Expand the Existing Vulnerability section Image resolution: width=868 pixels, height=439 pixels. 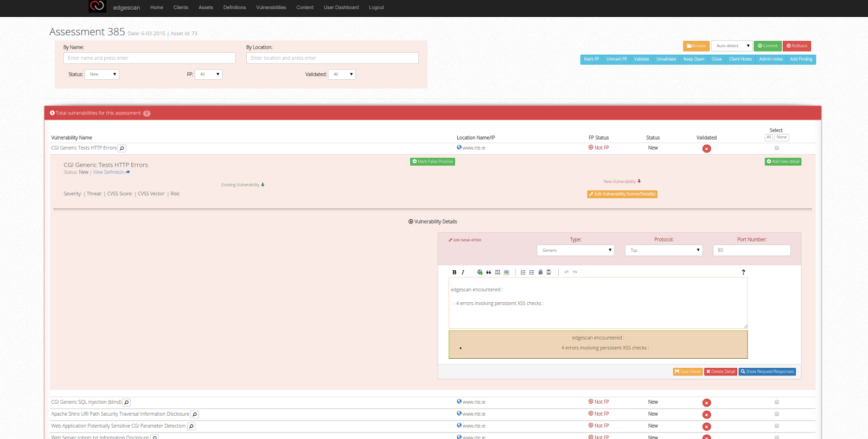click(x=243, y=185)
